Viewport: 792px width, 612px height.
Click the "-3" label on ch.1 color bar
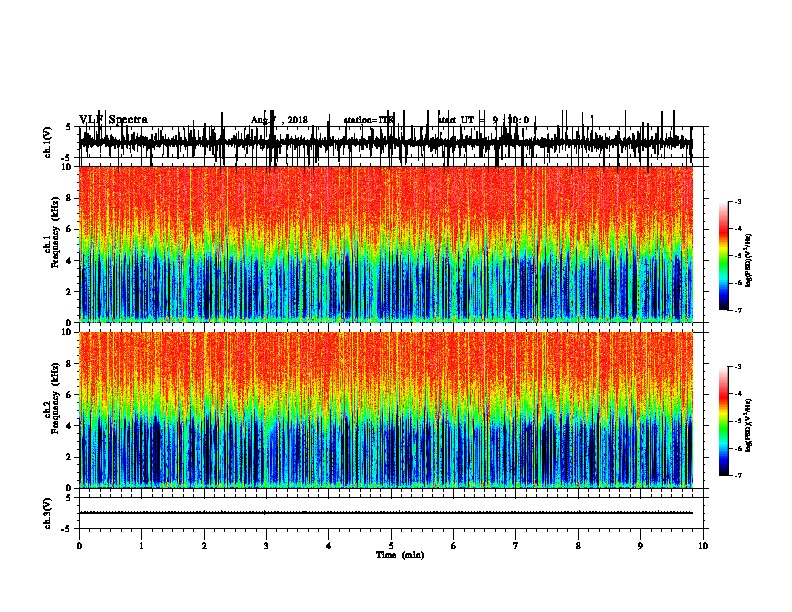737,201
